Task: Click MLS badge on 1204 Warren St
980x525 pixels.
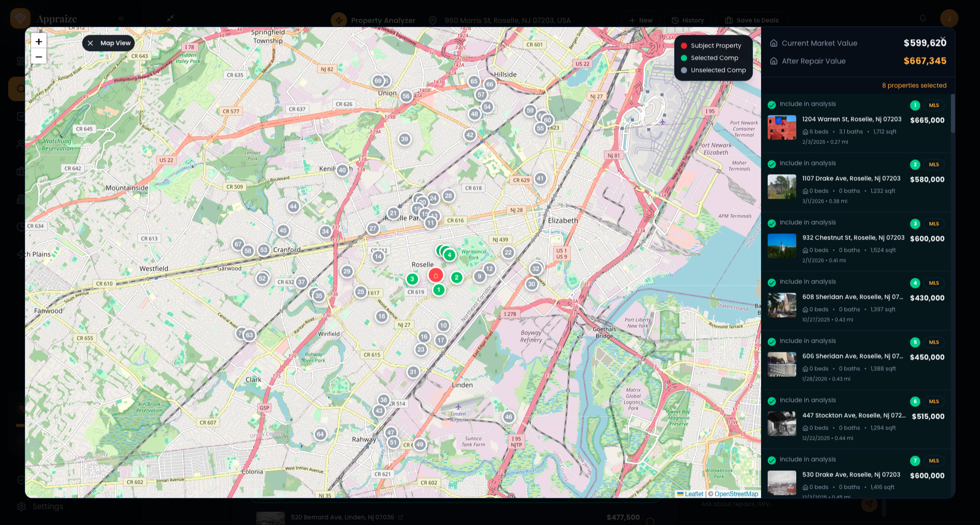Action: 934,105
